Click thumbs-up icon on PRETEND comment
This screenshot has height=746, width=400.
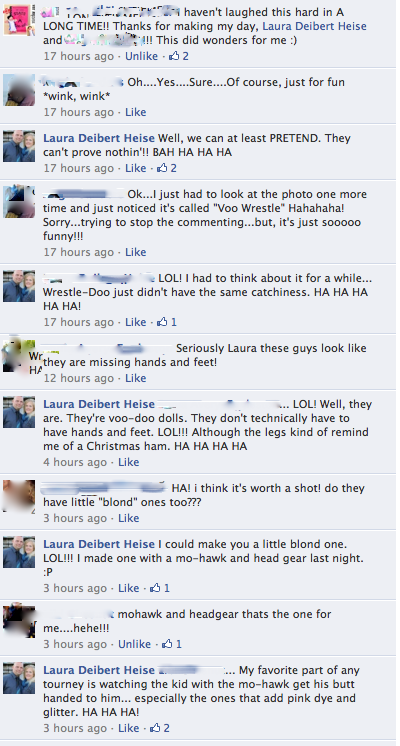click(x=163, y=168)
